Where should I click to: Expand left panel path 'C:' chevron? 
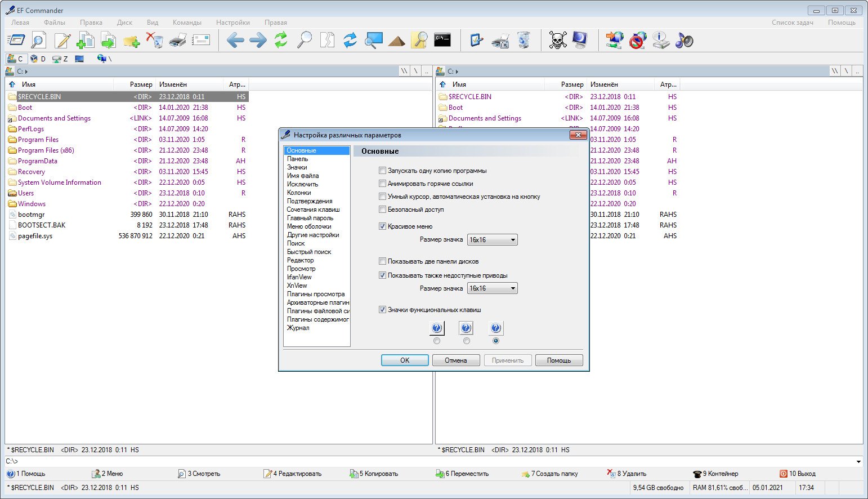pyautogui.click(x=26, y=72)
